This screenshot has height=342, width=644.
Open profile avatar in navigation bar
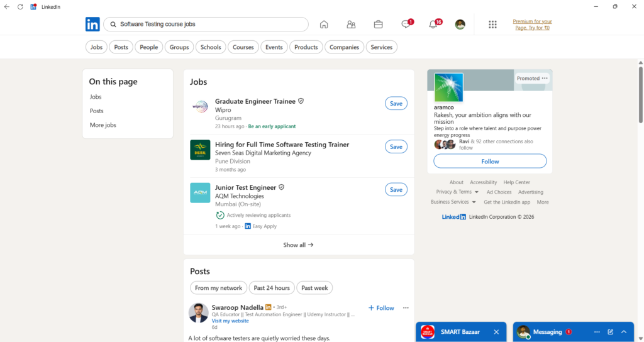click(460, 25)
